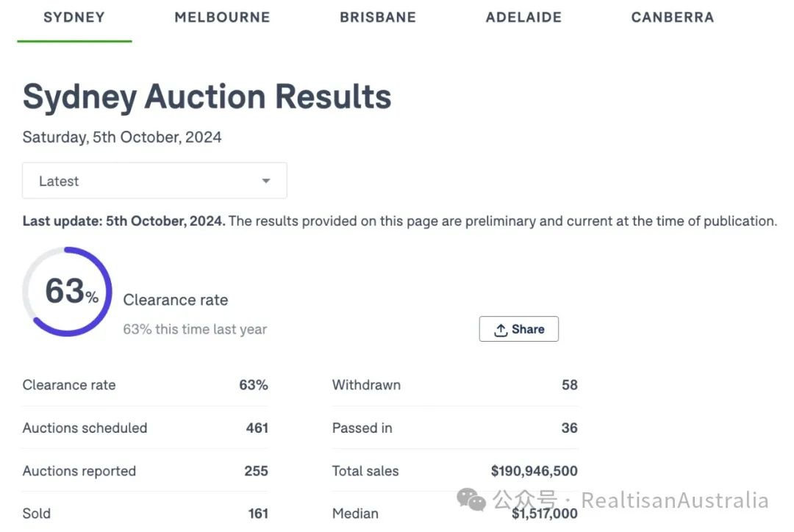Viewport: 794px width, 532px height.
Task: Click the Withdrawn count 58
Action: (x=569, y=384)
